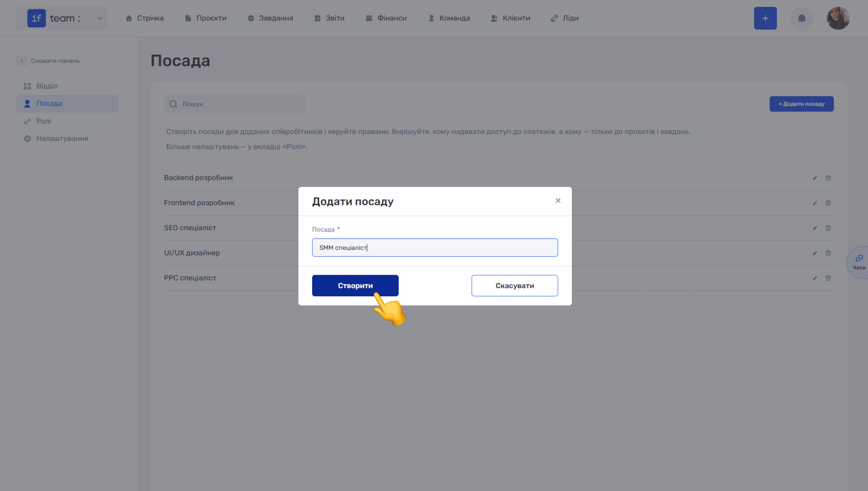
Task: Go to Ліди leads page
Action: click(x=565, y=18)
